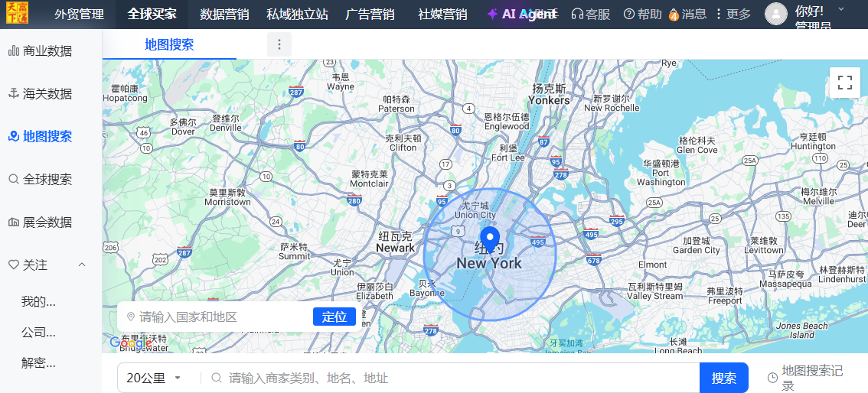Open the 全球买家 menu
The width and height of the screenshot is (868, 393).
click(x=152, y=15)
